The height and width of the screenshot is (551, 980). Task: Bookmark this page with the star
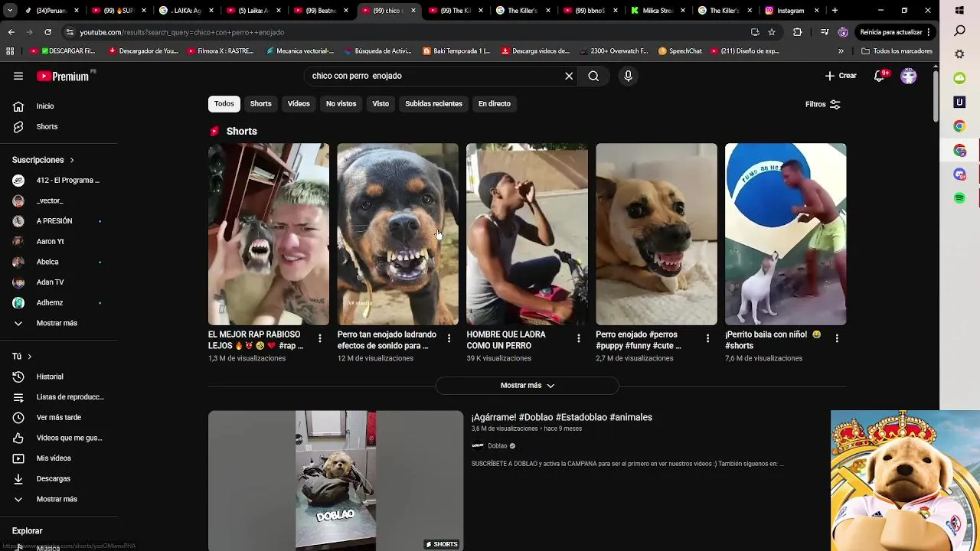(x=772, y=32)
